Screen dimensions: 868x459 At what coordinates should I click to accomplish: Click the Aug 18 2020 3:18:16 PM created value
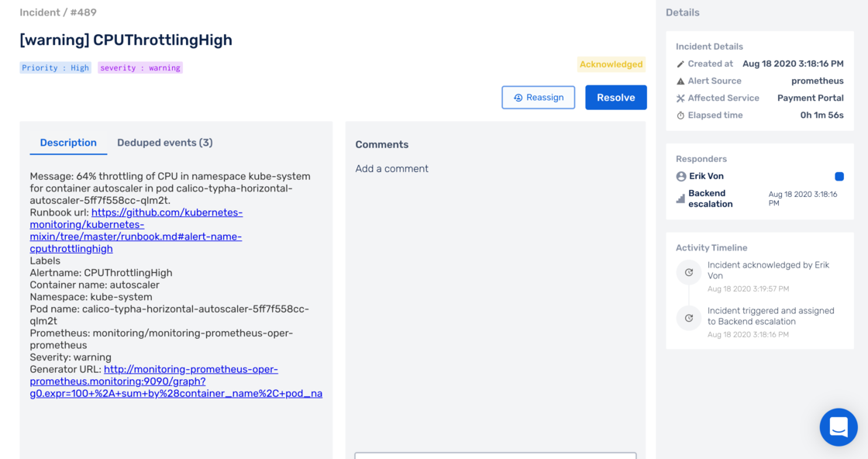793,64
